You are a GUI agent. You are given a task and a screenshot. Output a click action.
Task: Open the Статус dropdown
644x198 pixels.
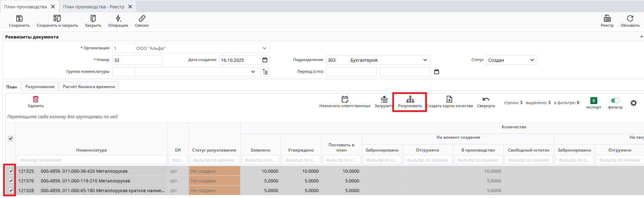532,60
